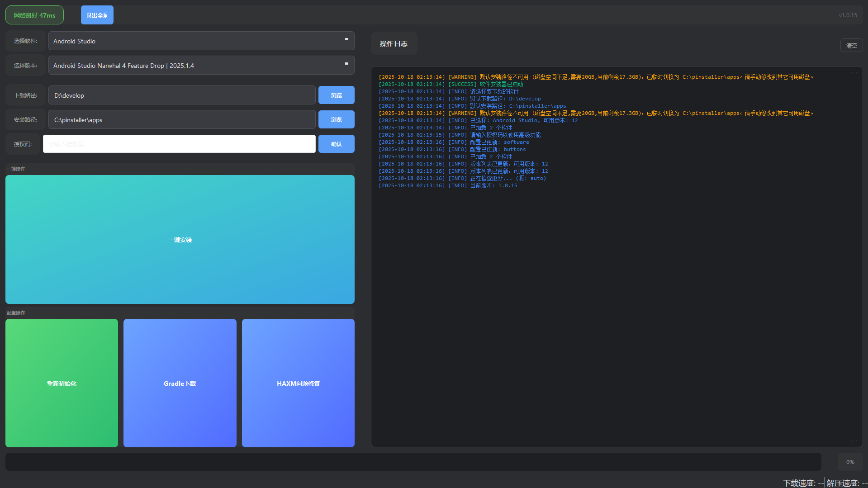The width and height of the screenshot is (868, 488).
Task: Click the network status 47ms badge
Action: (34, 15)
